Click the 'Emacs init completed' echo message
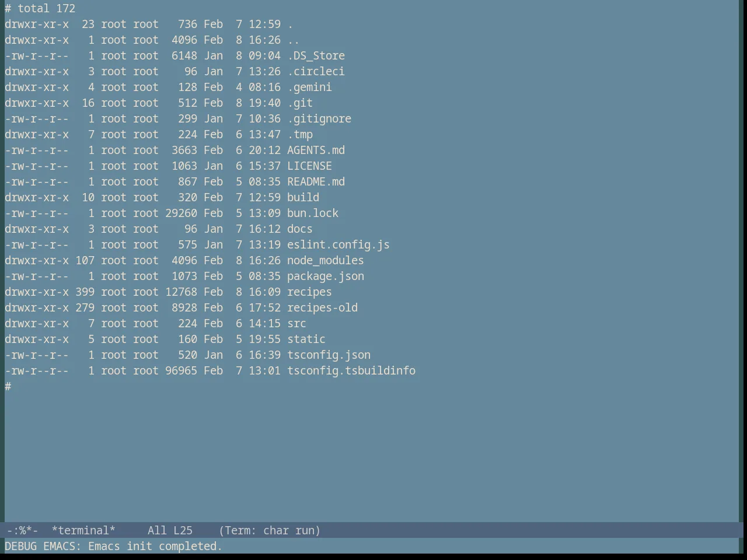Image resolution: width=747 pixels, height=560 pixels. (155, 546)
